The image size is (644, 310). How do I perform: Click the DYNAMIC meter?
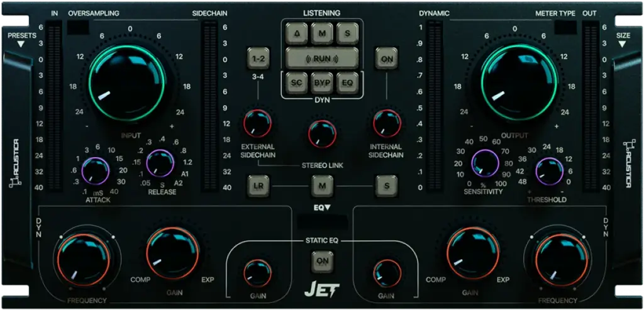point(435,107)
